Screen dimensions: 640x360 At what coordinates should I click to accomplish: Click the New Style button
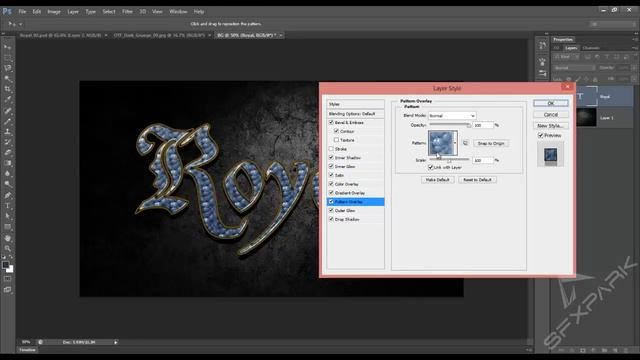click(x=551, y=126)
